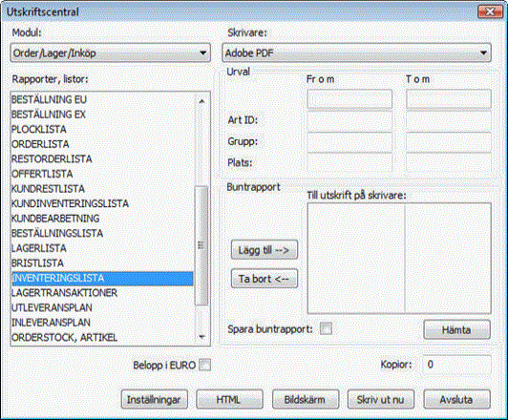Click the Hämta button
Viewport: 508px width, 420px height.
[x=456, y=330]
